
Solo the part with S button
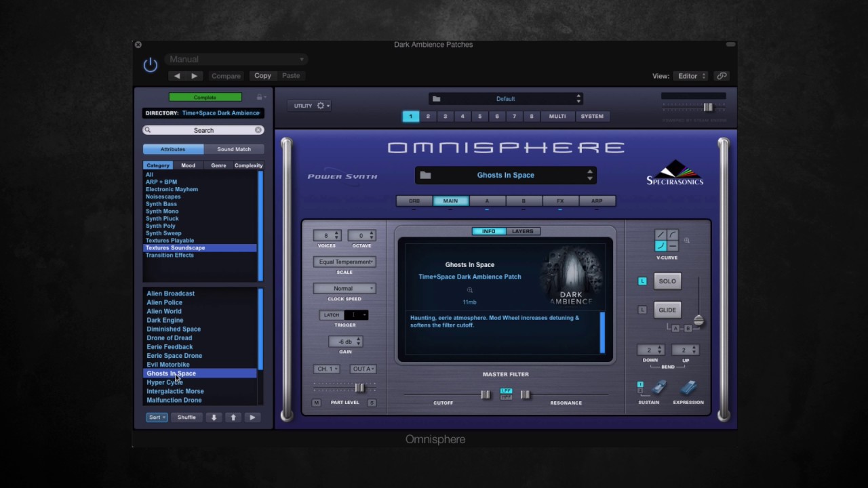372,403
